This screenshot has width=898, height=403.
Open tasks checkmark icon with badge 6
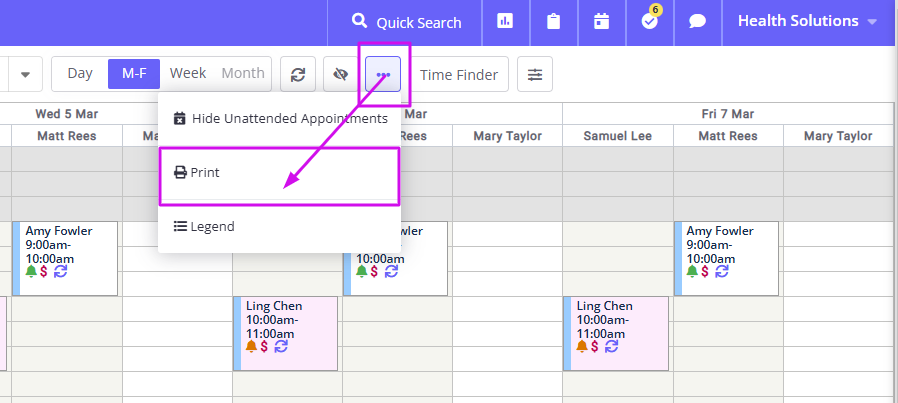(x=649, y=22)
